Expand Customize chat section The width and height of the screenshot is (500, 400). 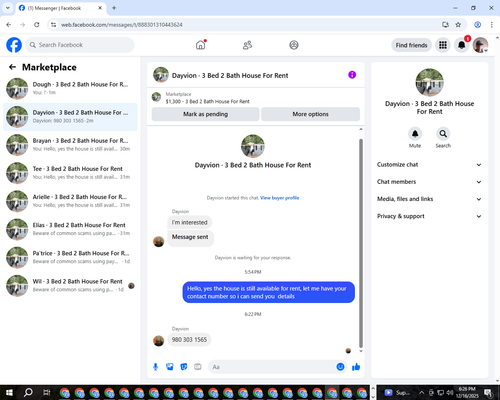[429, 165]
